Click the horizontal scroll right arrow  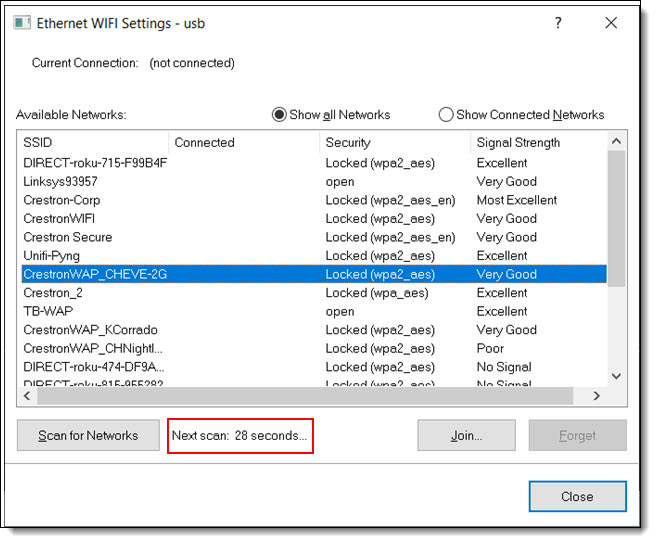[x=597, y=395]
